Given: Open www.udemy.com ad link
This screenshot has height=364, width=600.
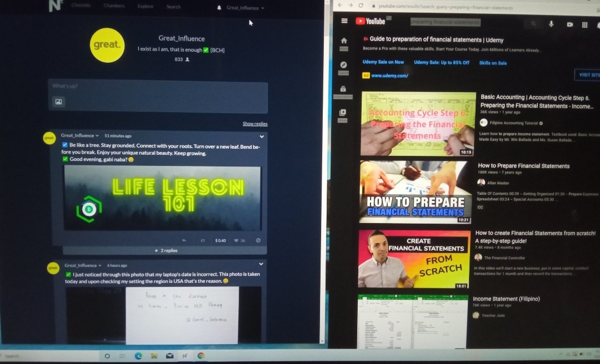Looking at the screenshot, I should click(389, 75).
